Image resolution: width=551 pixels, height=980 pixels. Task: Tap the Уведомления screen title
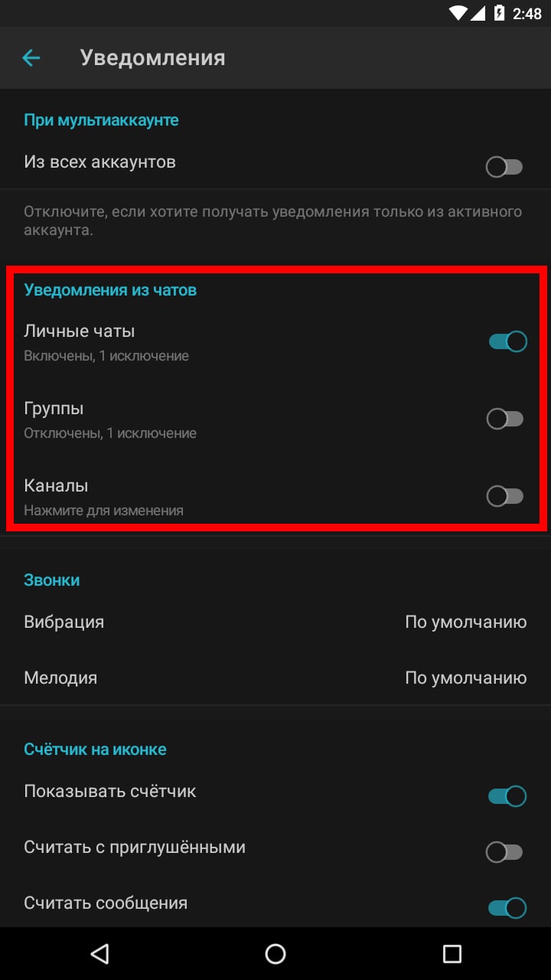(152, 58)
